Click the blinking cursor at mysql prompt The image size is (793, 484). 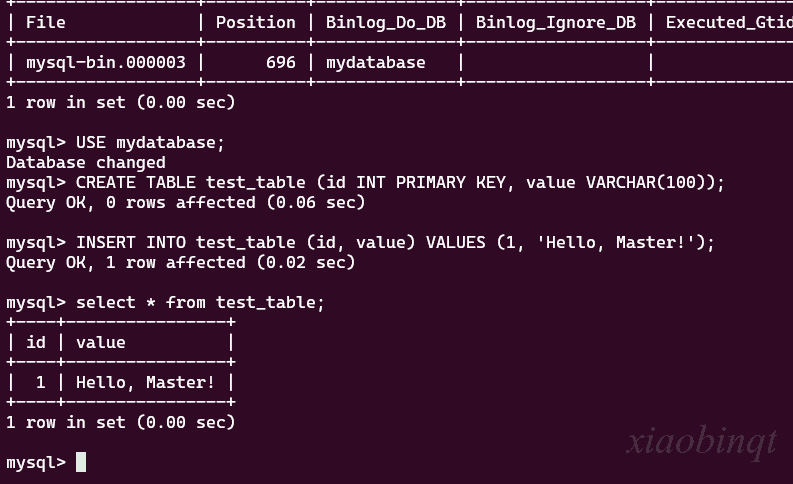tap(81, 462)
